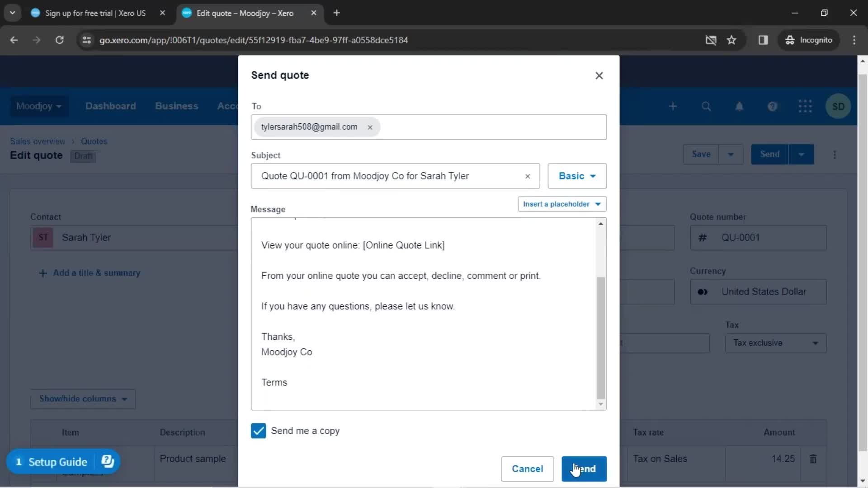Toggle the Send me a copy checkbox

click(x=259, y=431)
